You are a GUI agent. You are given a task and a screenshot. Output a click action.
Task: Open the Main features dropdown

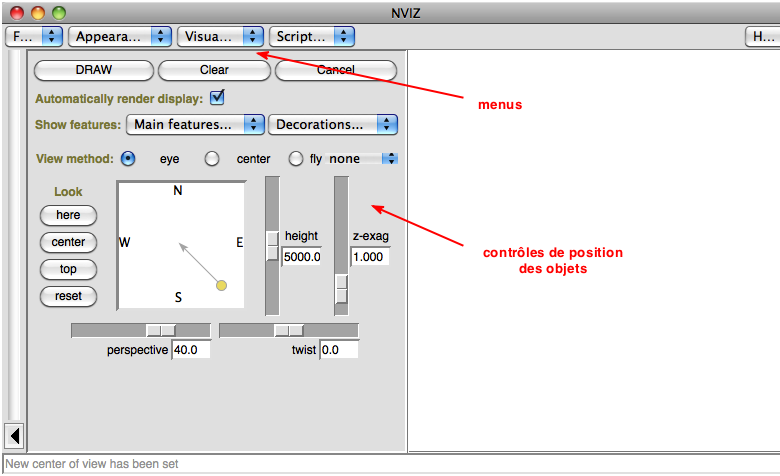pos(195,125)
